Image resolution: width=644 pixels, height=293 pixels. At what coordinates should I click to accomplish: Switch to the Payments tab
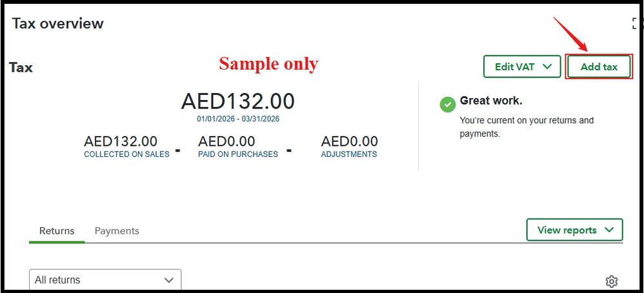pyautogui.click(x=117, y=231)
